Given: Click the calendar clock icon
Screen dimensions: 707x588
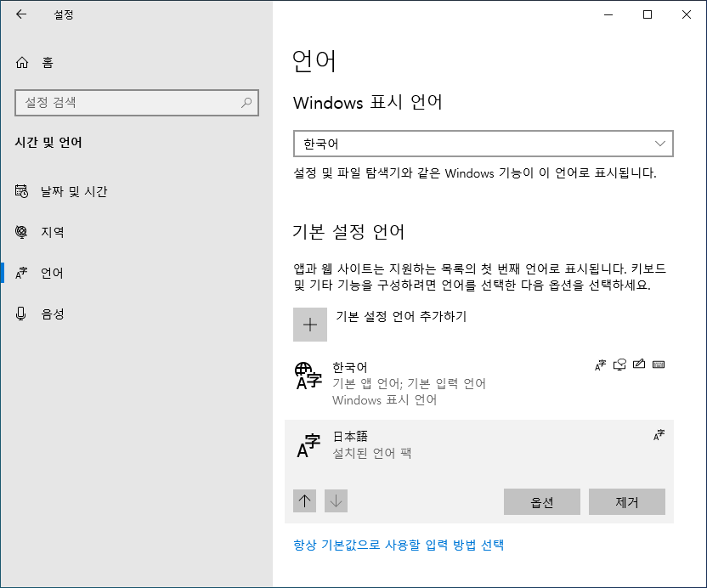Looking at the screenshot, I should 21,191.
